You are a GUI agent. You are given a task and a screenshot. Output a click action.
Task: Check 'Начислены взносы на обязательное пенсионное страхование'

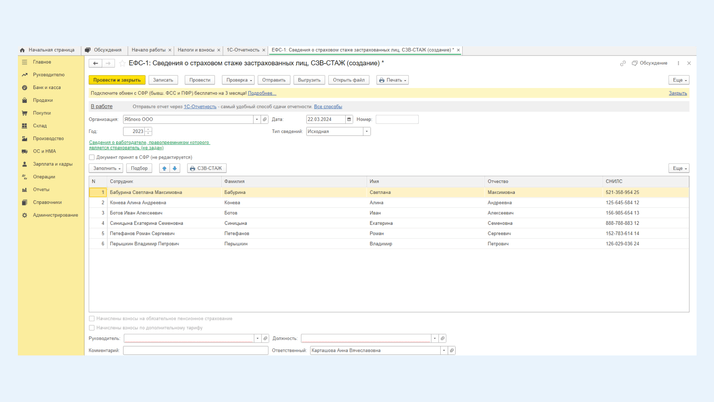point(92,319)
